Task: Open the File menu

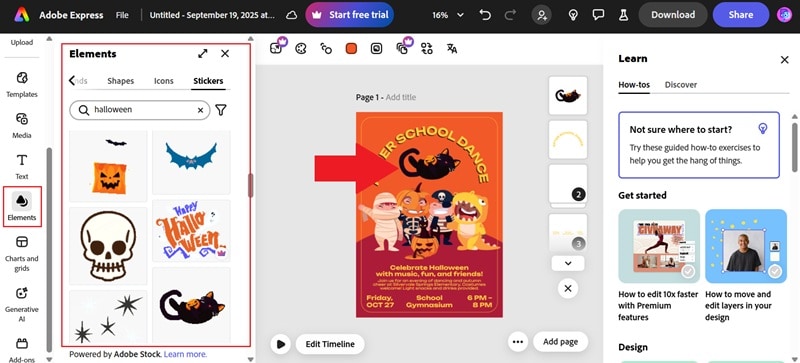Action: click(x=122, y=15)
